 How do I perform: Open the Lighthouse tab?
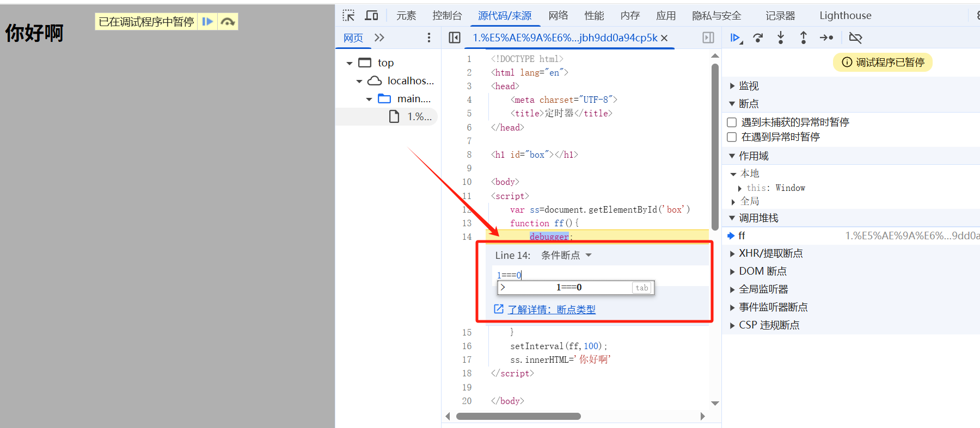[x=846, y=15]
